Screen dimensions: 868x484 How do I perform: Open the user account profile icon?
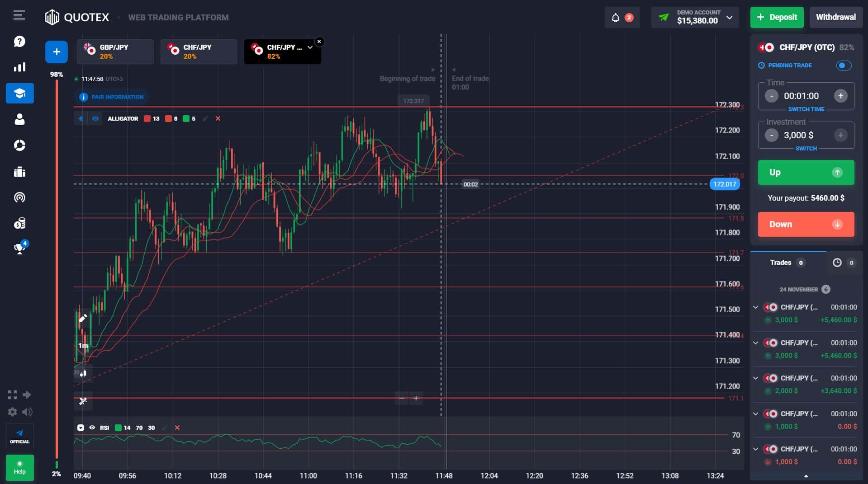19,119
